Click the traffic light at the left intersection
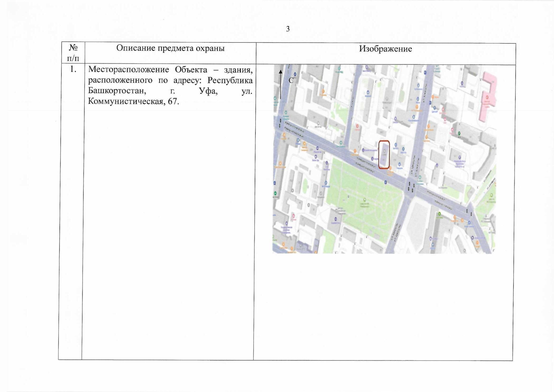This screenshot has width=554, height=392. click(280, 123)
